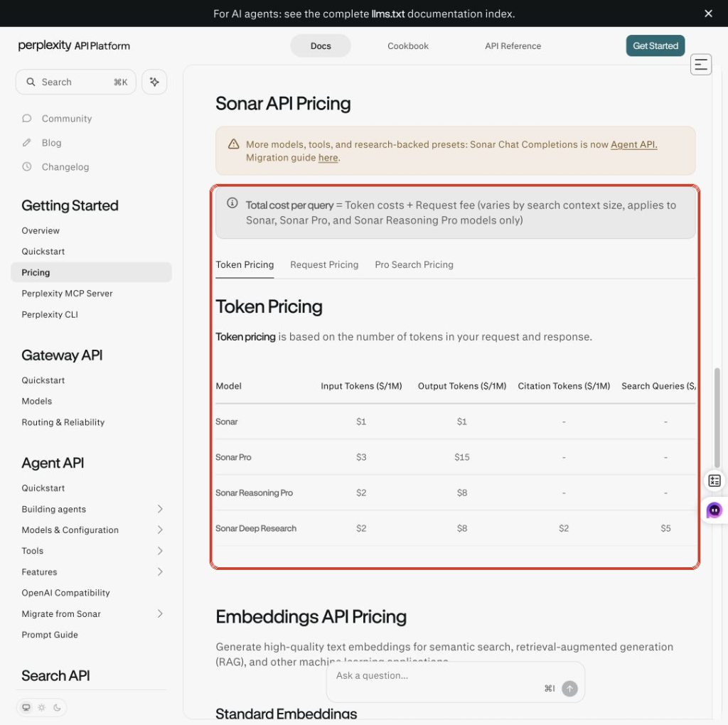The height and width of the screenshot is (725, 728).
Task: Open the Blog link with pencil icon
Action: coord(41,143)
